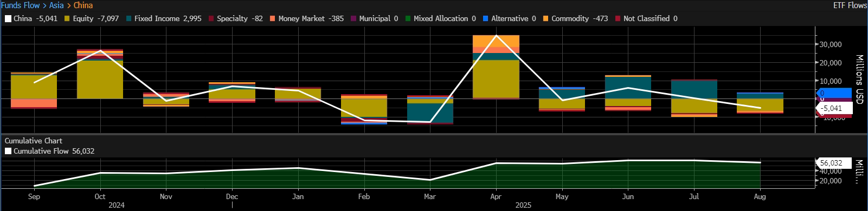
Task: Click the Equity -7,097 legend text
Action: 95,18
